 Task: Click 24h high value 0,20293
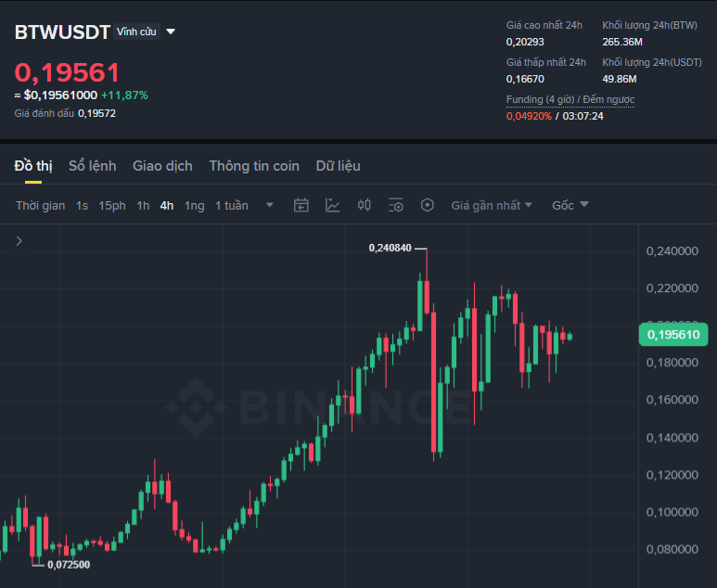[x=525, y=42]
